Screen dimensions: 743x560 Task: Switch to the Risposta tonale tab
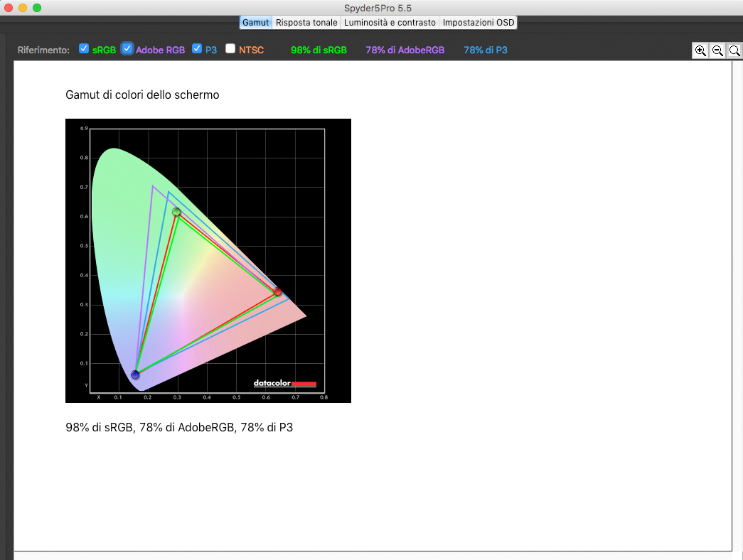click(306, 22)
